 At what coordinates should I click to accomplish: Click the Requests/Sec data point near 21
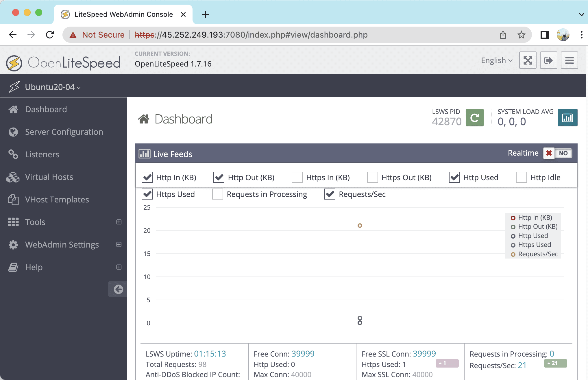point(360,226)
